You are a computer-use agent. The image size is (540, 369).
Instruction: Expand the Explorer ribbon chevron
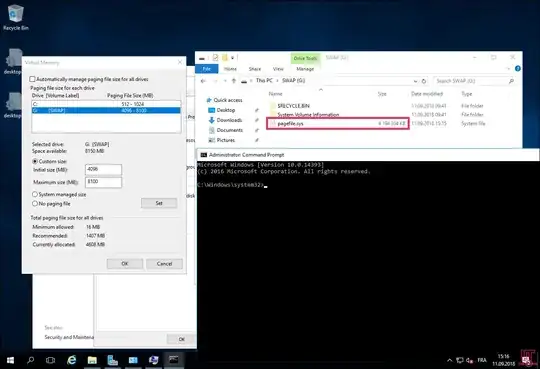508,69
